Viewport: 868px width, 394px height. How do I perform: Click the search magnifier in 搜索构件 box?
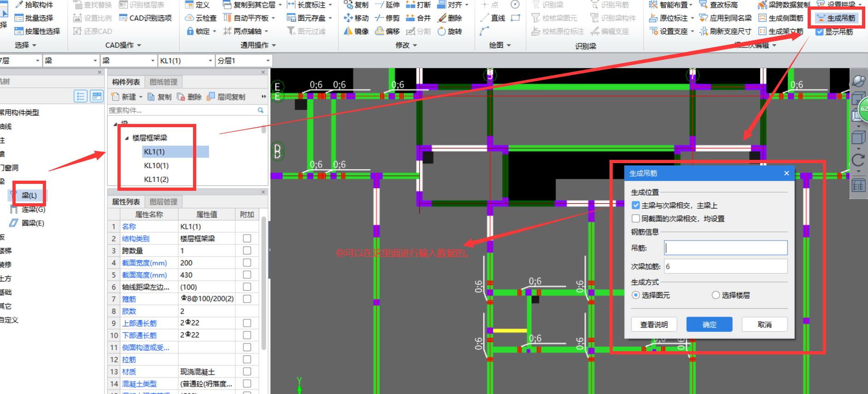(x=260, y=110)
